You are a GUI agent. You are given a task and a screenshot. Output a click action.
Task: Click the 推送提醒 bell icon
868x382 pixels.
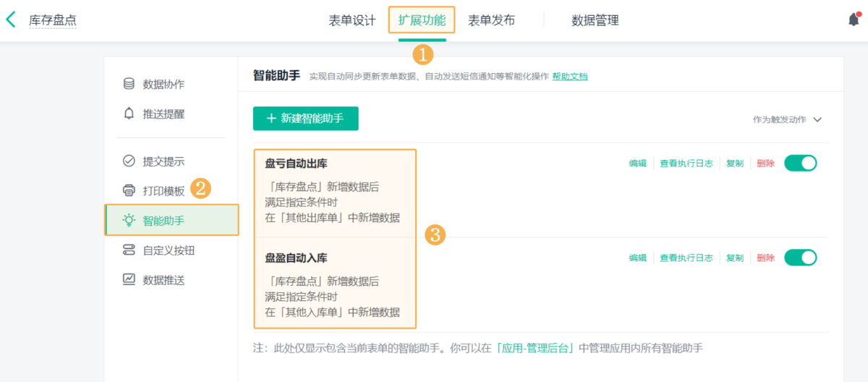coord(129,114)
